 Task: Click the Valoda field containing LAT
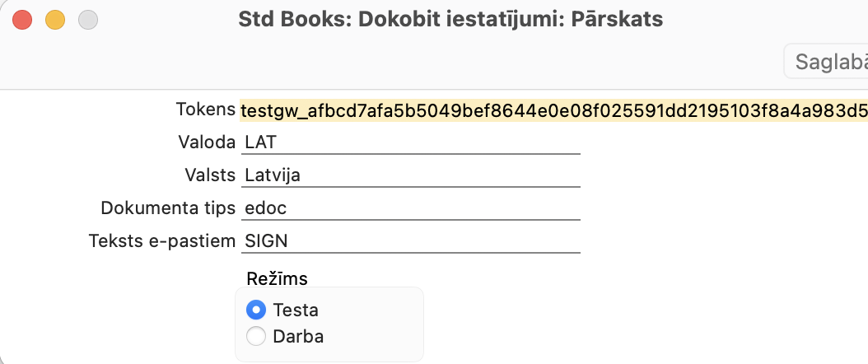412,142
